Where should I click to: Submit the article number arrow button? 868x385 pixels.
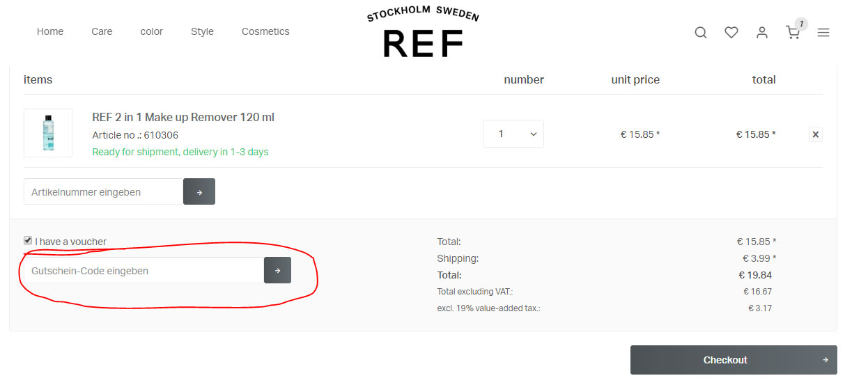199,192
